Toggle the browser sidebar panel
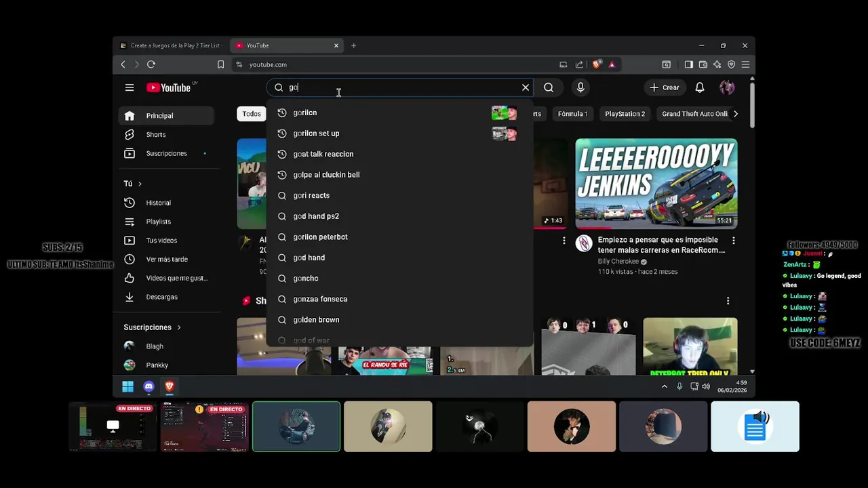The image size is (868, 488). click(688, 64)
